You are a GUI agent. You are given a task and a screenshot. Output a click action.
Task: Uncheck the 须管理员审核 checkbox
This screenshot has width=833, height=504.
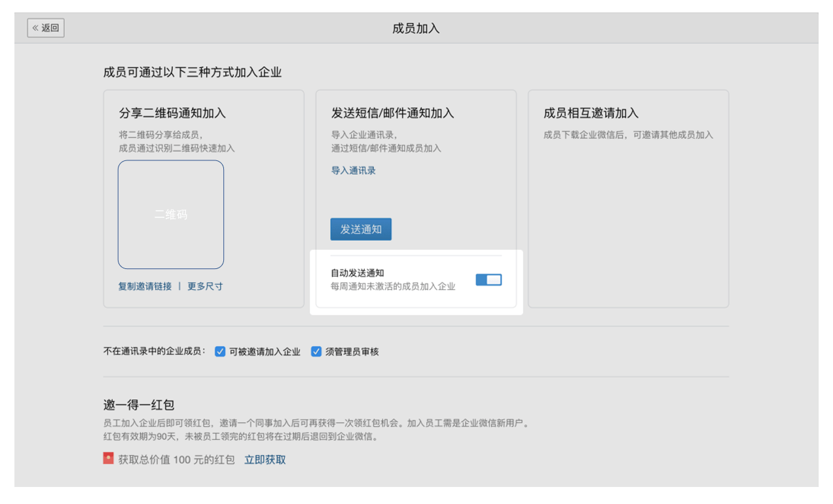pyautogui.click(x=316, y=351)
